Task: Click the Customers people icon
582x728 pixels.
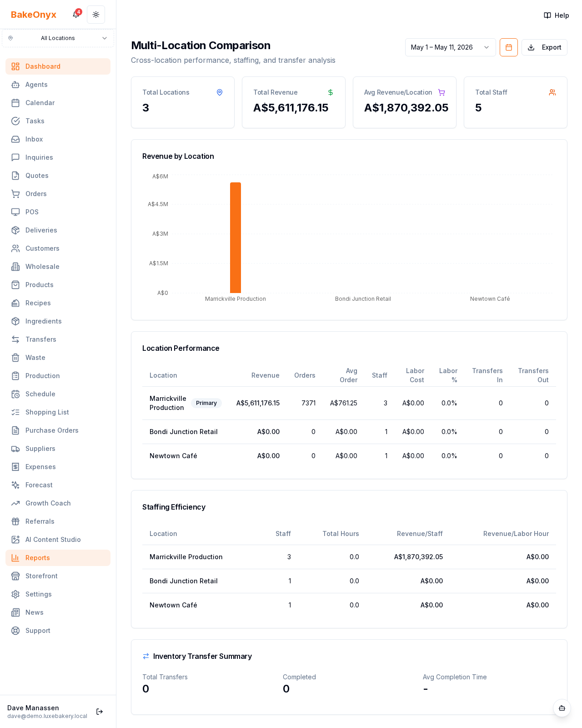Action: pyautogui.click(x=15, y=248)
